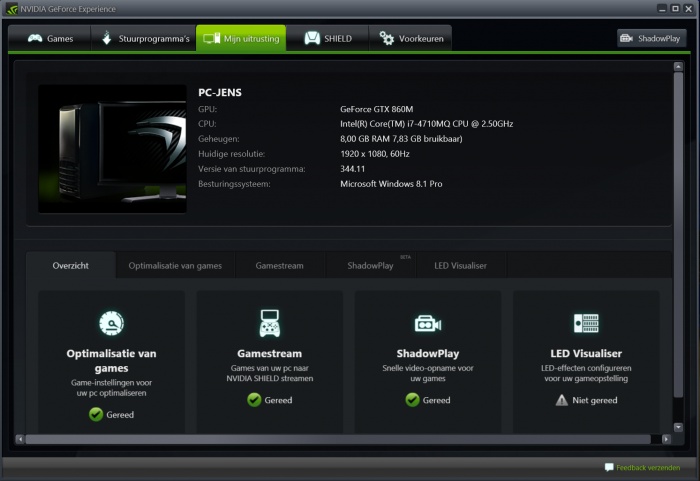Click the LED Visualiser card title
This screenshot has height=481, width=700.
(x=586, y=353)
